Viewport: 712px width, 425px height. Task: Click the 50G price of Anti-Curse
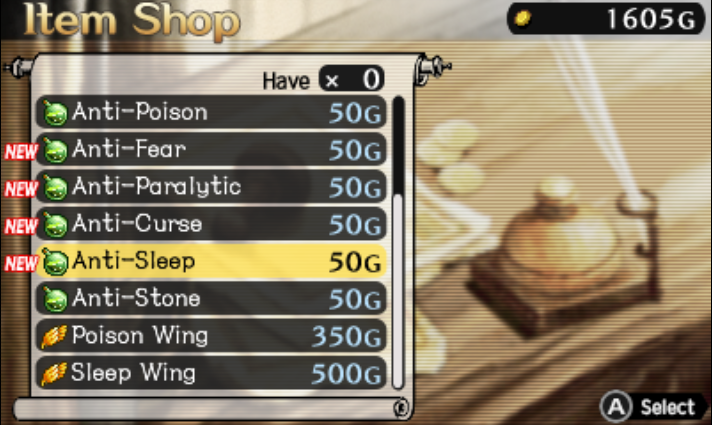coord(355,225)
